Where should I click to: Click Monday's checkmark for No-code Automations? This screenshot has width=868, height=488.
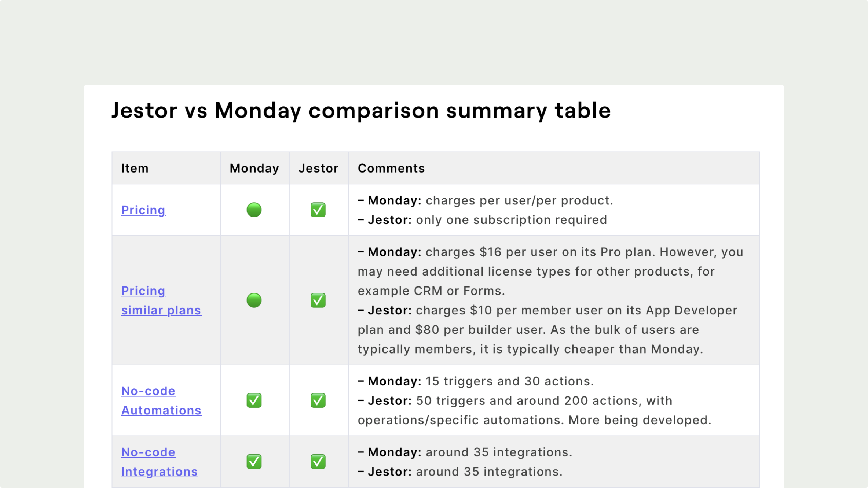click(254, 400)
